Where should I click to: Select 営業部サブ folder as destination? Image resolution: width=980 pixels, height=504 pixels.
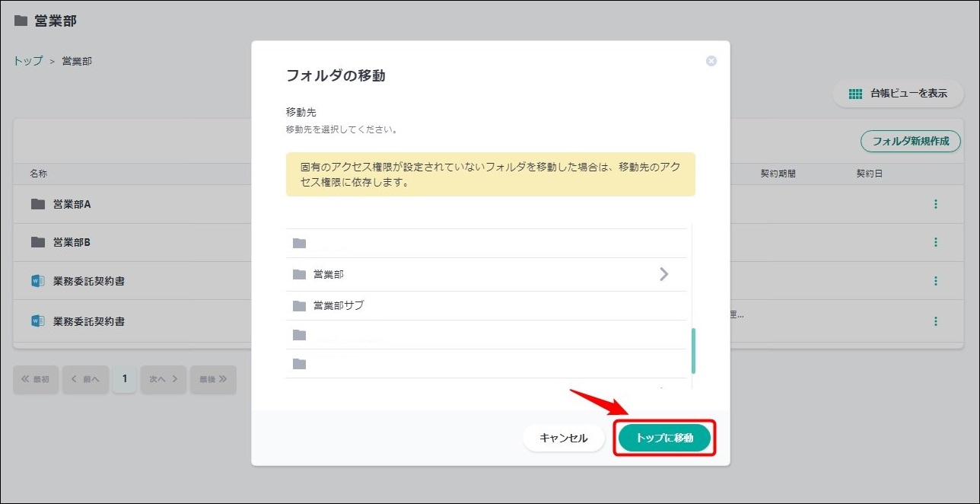pyautogui.click(x=339, y=305)
